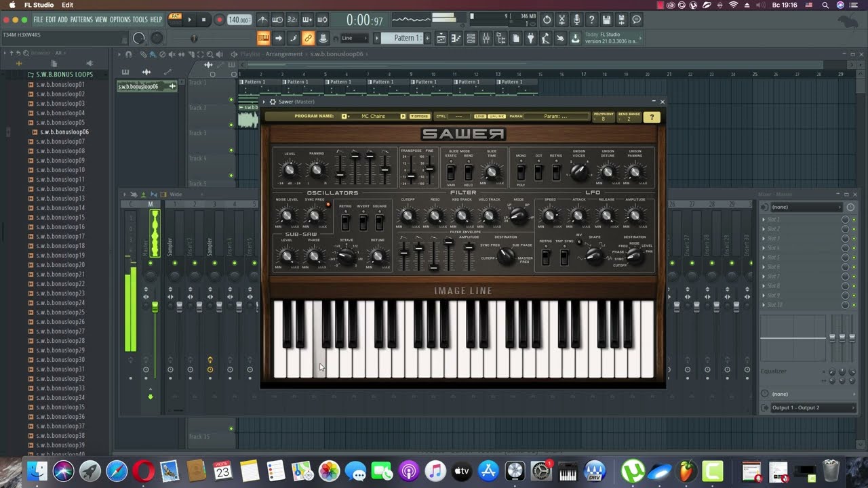Click the Sawer yellow question mark button
This screenshot has height=488, width=868.
point(651,117)
